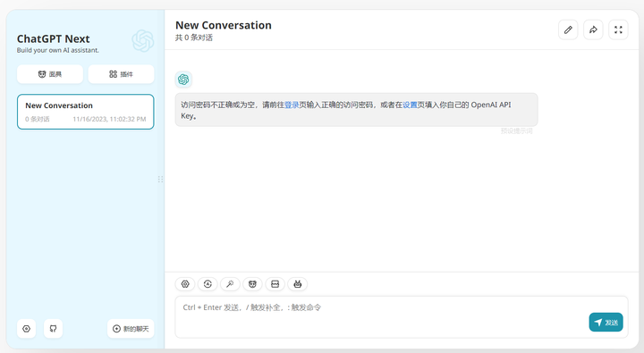Screen dimensions: 644x353
Task: Toggle auto theme icon in toolbar
Action: (208, 284)
